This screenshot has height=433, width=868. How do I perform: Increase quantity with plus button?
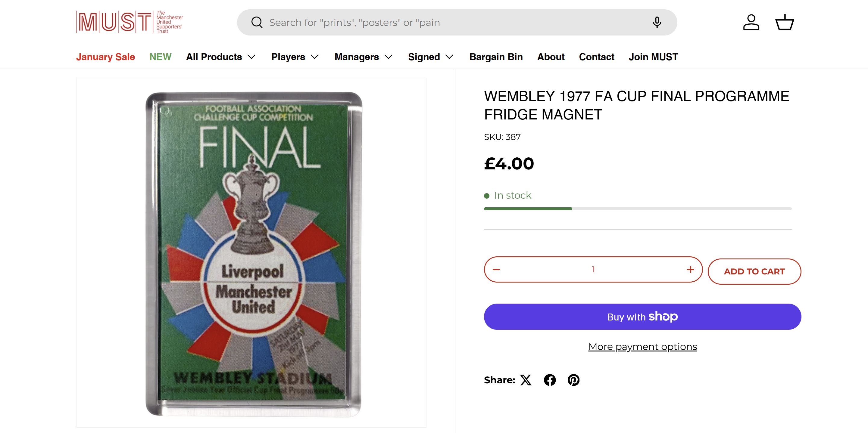(x=690, y=269)
